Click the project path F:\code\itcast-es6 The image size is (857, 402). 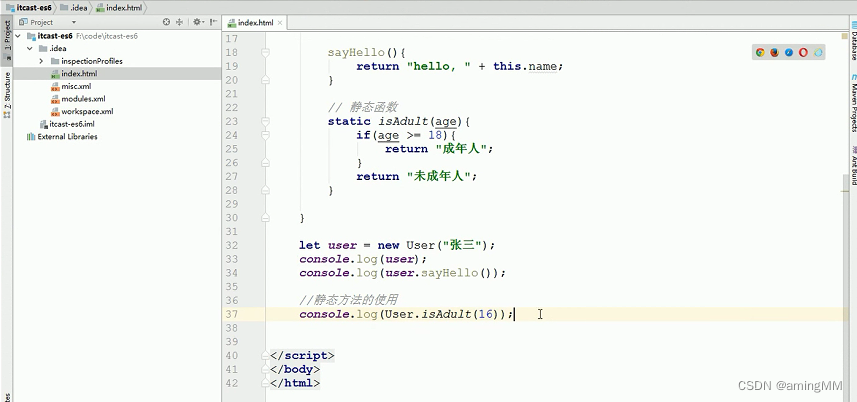click(107, 36)
